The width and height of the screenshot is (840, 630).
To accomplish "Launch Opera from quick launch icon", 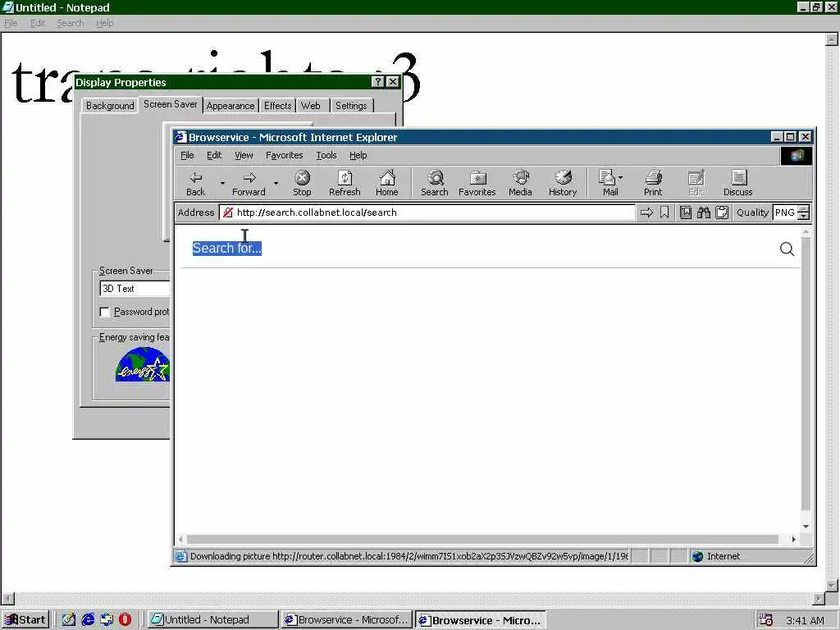I will click(125, 620).
